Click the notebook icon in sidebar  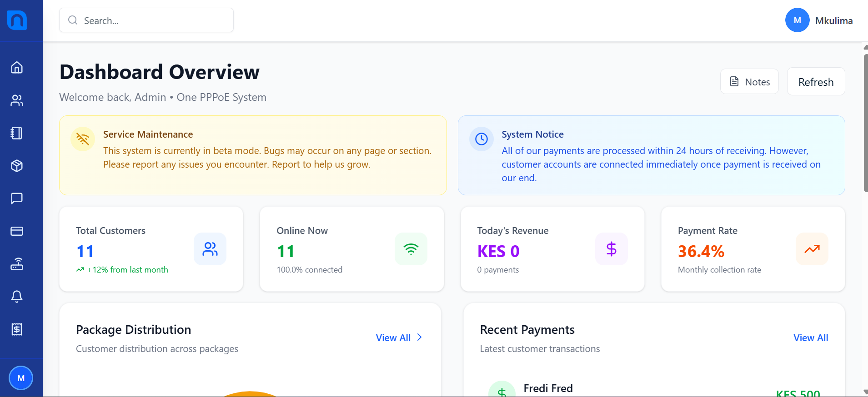pos(17,133)
